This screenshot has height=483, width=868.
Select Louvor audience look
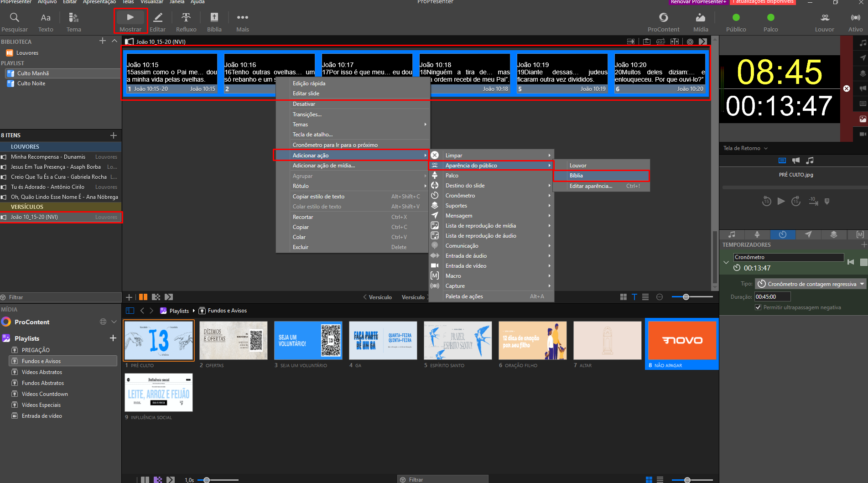coord(601,166)
